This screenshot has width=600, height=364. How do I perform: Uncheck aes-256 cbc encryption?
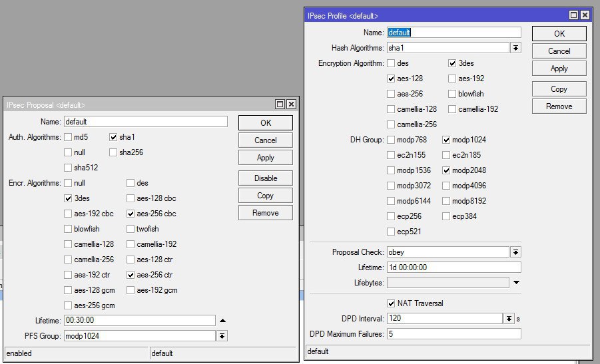[x=131, y=214]
